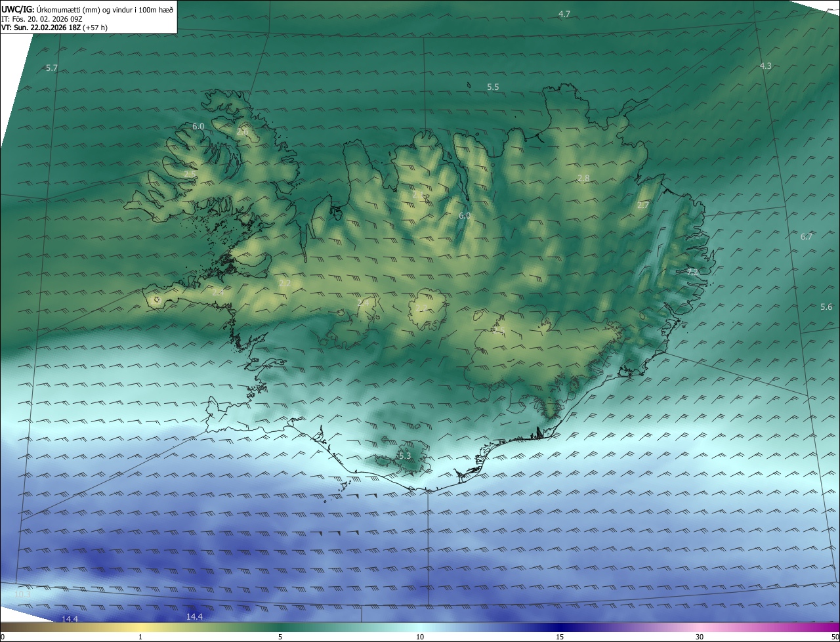Click the "5.5" value label on the map
Viewport: 840px width, 642px height.
coord(493,87)
